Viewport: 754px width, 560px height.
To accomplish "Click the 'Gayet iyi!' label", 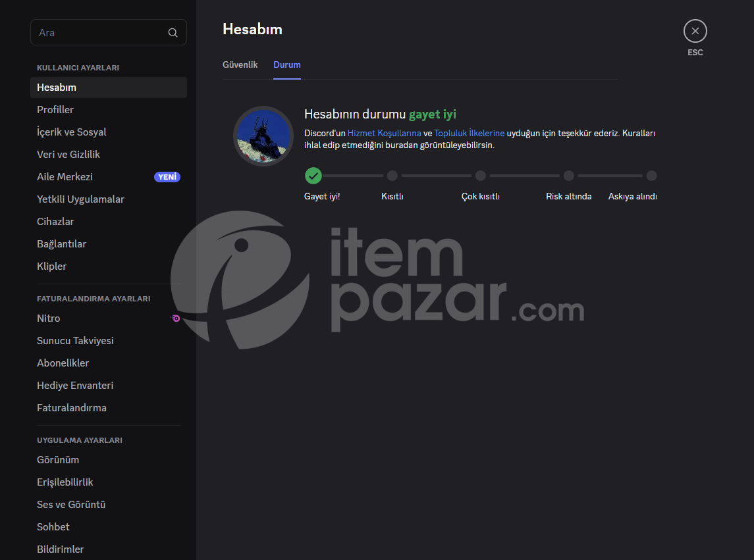I will pyautogui.click(x=322, y=196).
